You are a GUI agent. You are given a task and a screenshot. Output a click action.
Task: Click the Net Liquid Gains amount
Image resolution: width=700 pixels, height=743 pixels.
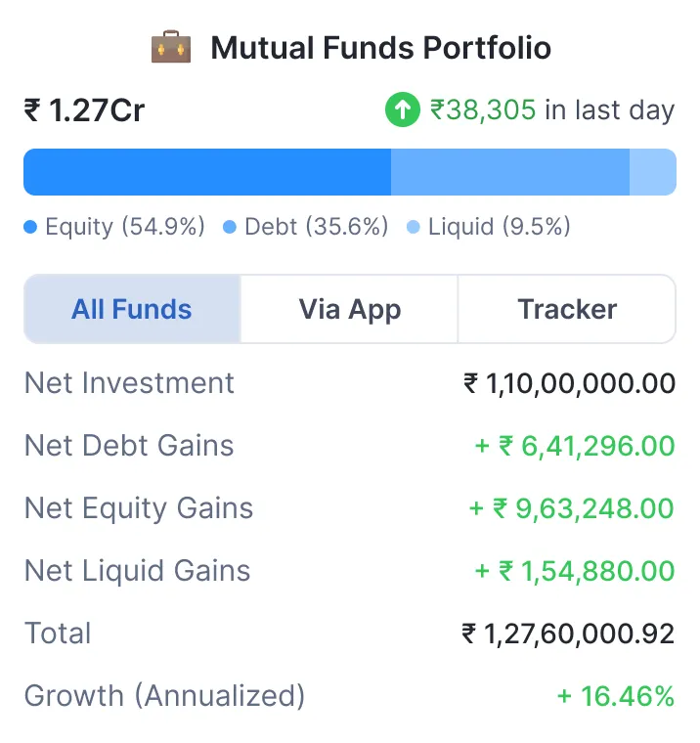[x=575, y=571]
